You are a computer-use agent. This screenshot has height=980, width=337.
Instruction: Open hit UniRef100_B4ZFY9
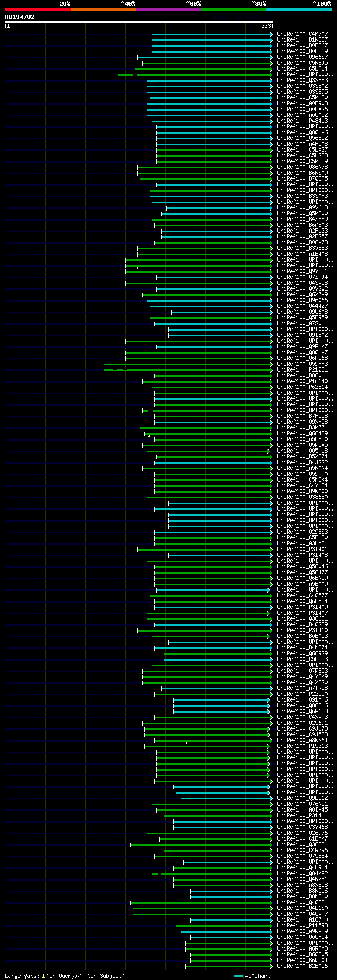(x=302, y=219)
